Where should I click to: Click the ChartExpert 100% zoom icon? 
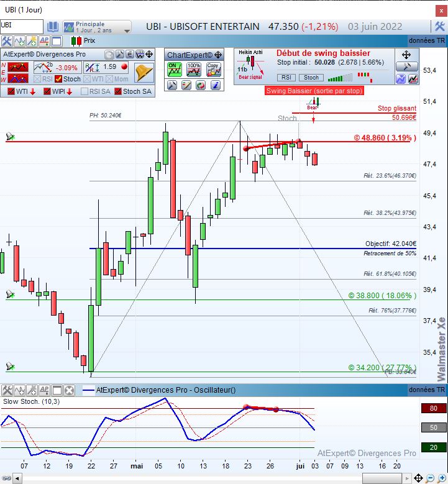coord(194,70)
